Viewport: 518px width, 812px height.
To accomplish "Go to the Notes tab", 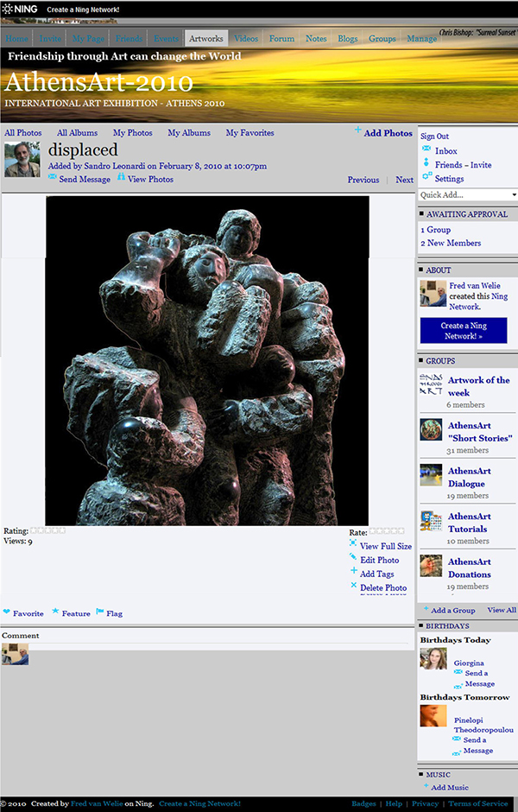I will (x=316, y=38).
